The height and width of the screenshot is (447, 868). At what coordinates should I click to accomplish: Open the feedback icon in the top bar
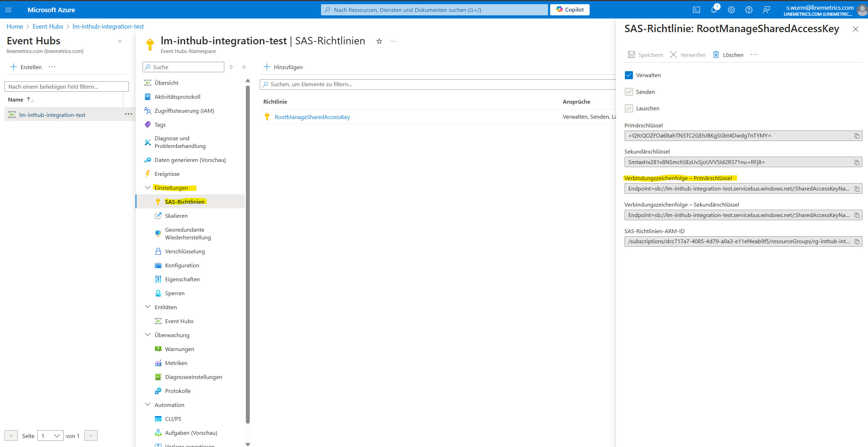pos(766,10)
